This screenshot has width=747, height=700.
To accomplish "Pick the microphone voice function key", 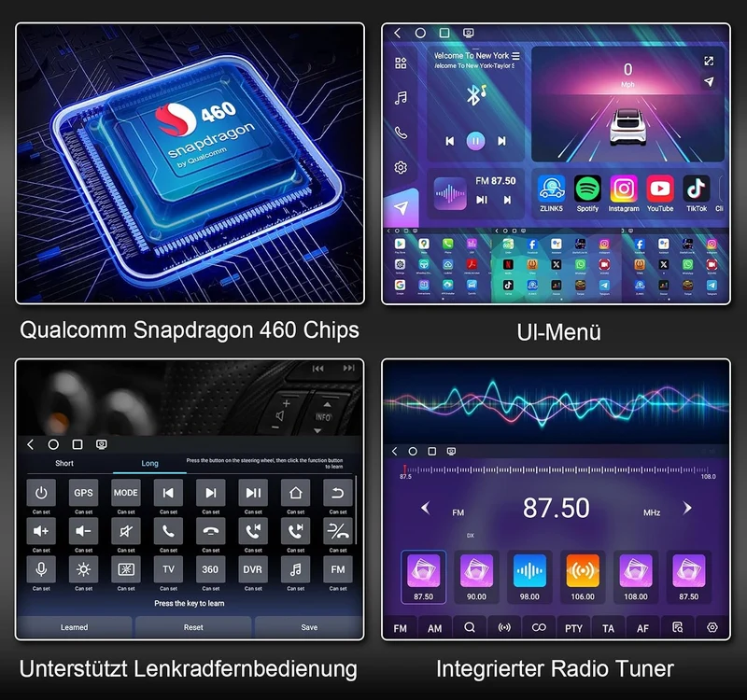I will tap(41, 569).
